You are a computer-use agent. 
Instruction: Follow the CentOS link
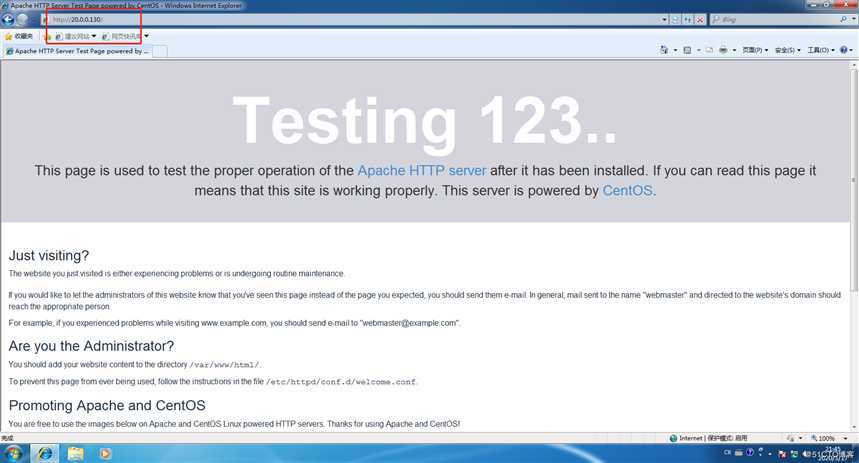click(x=627, y=191)
